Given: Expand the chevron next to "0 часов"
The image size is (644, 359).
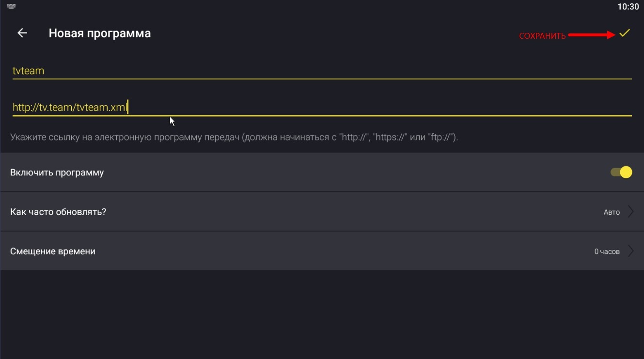Looking at the screenshot, I should (x=630, y=251).
